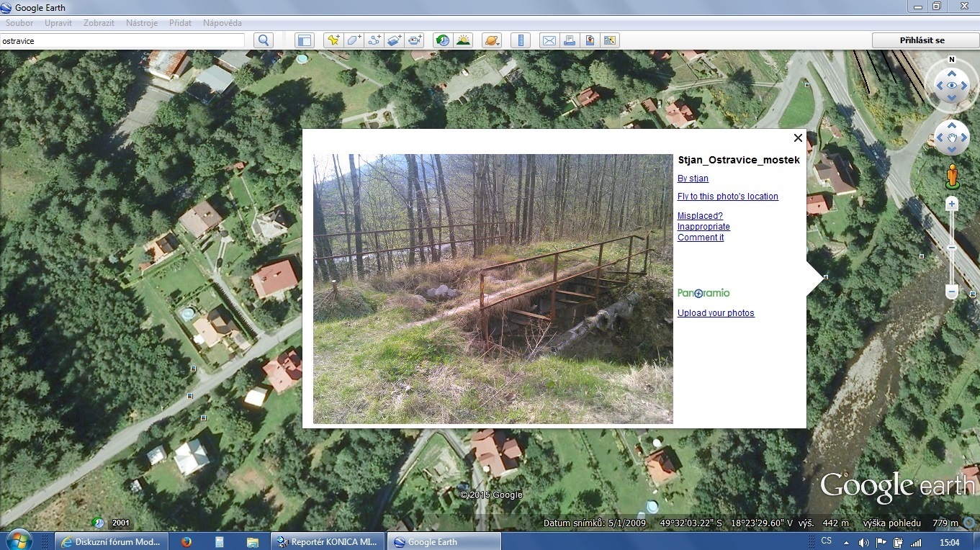Screen dimensions: 980x550
Task: Open the calculator taskbar icon
Action: [220, 542]
